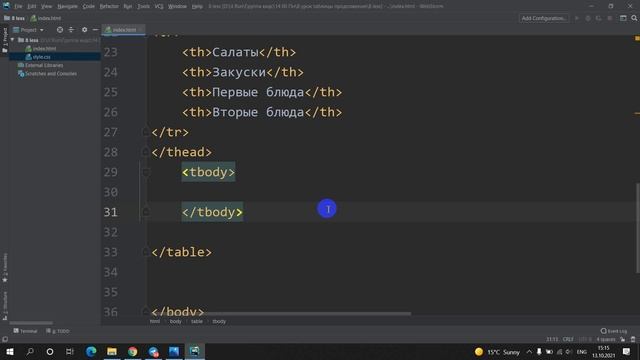Fold the table closing tag on line 33

tap(145, 252)
